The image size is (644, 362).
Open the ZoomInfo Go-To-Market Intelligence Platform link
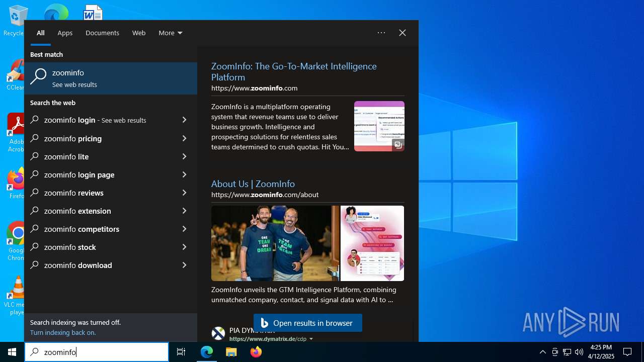294,71
